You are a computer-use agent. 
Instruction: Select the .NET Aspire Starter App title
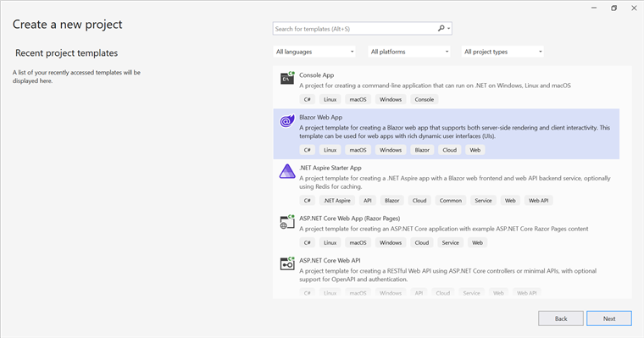coord(330,168)
